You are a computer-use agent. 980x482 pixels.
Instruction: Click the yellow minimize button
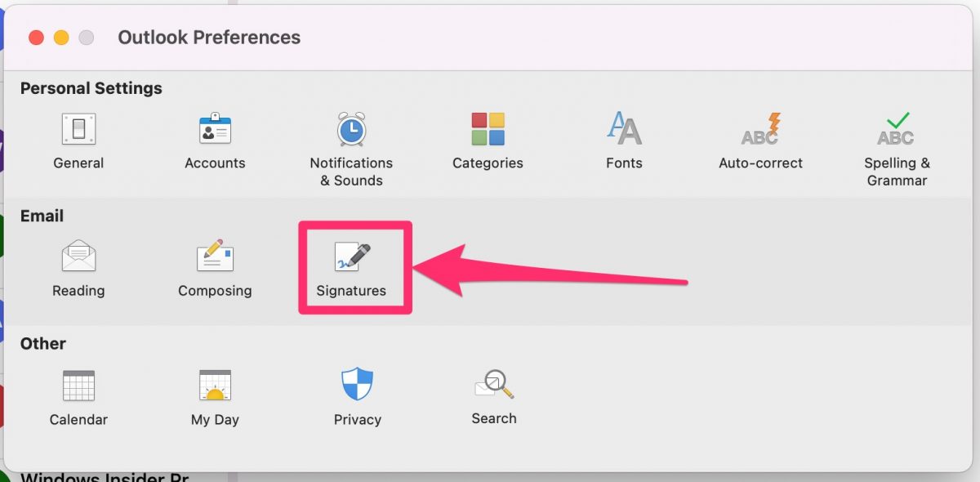(x=60, y=37)
